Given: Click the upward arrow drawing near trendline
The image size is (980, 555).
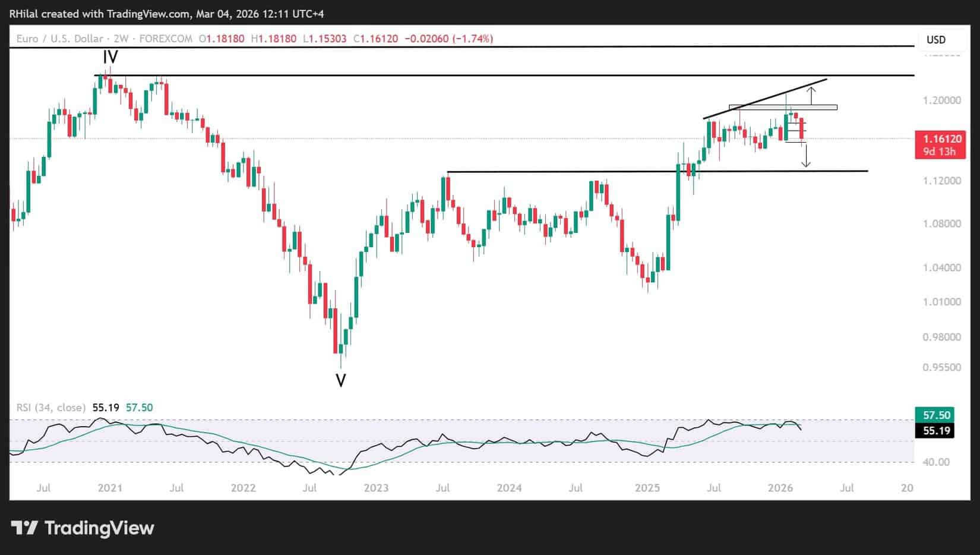Looking at the screenshot, I should tap(811, 95).
